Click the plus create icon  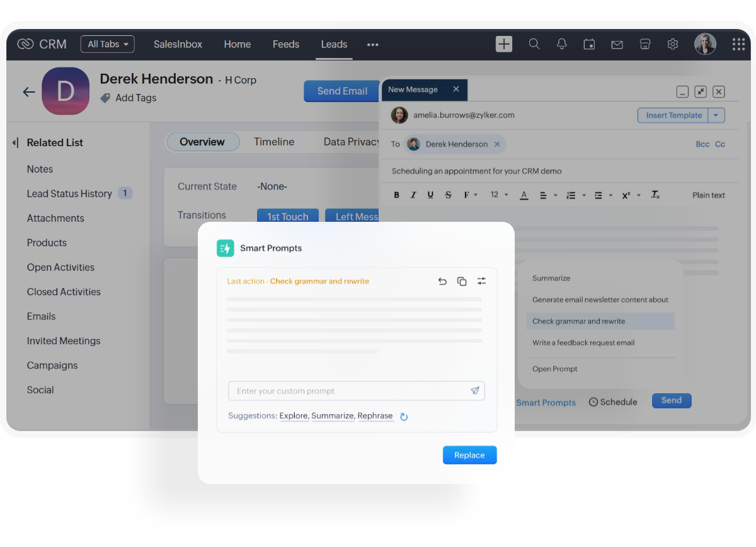(x=504, y=43)
